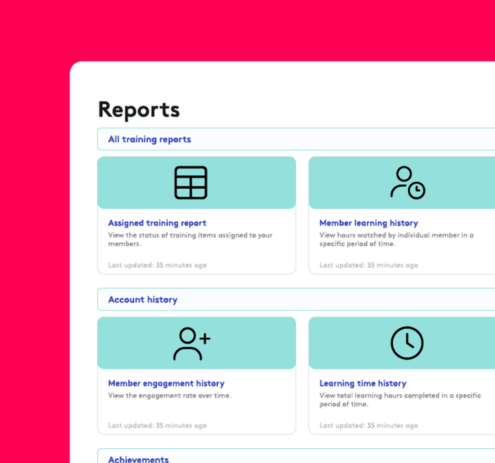
Task: Click the add-member icon on Member engagement history
Action: pos(192,343)
